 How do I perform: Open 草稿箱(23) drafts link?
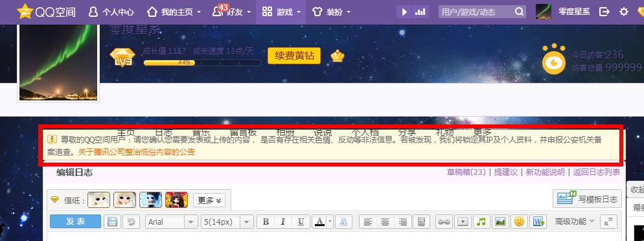click(466, 172)
